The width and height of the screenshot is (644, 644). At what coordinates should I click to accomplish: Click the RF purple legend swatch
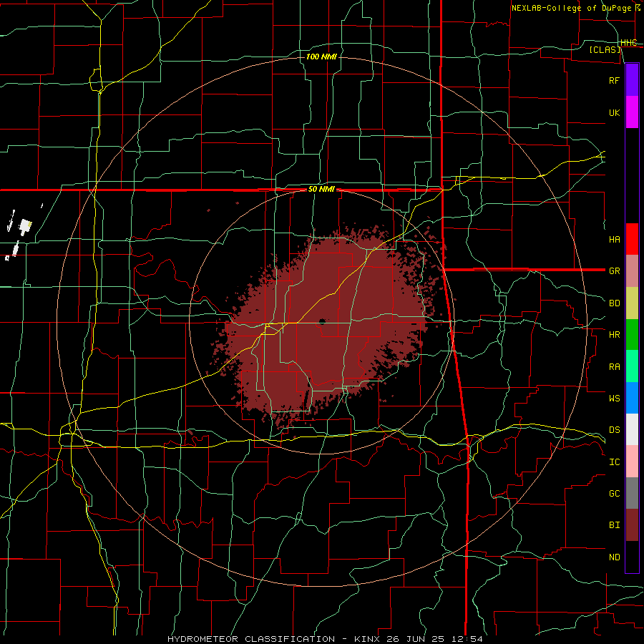tap(632, 80)
